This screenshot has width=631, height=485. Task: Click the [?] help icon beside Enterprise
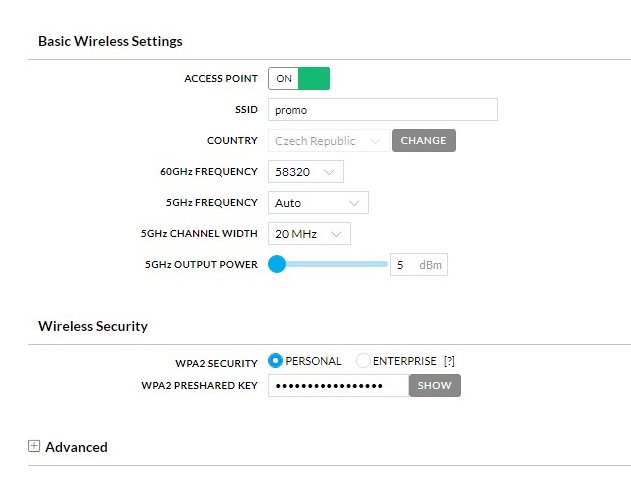[449, 361]
